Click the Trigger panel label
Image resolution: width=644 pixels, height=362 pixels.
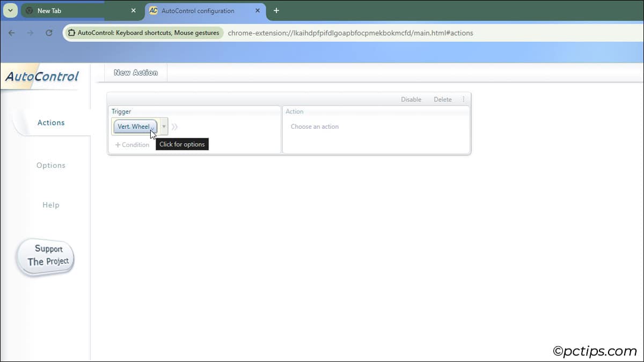click(x=121, y=112)
